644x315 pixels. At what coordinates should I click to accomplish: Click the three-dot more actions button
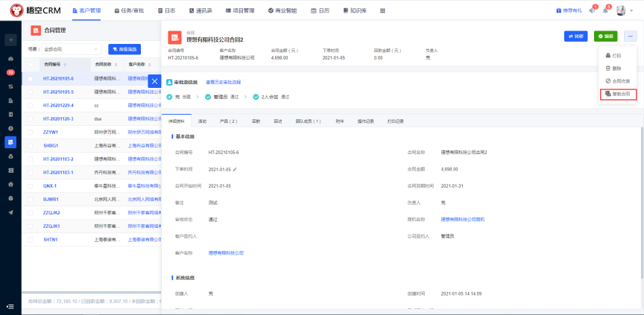pyautogui.click(x=631, y=36)
